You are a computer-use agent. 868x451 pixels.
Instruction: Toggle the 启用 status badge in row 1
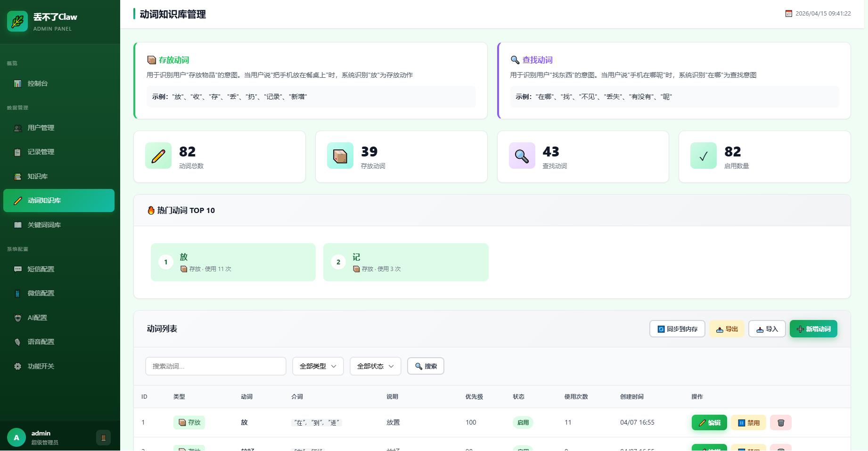(523, 423)
